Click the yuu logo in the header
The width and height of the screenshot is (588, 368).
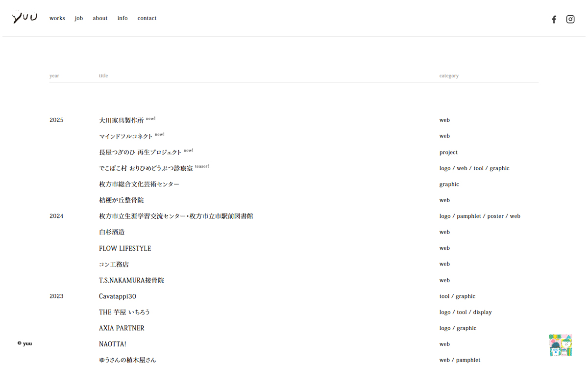tap(24, 18)
